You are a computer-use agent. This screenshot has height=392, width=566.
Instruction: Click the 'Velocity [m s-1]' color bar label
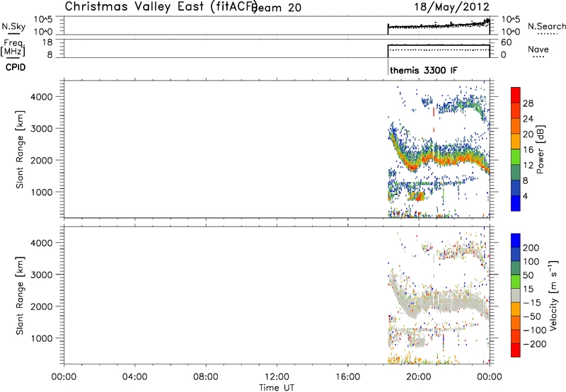[553, 295]
